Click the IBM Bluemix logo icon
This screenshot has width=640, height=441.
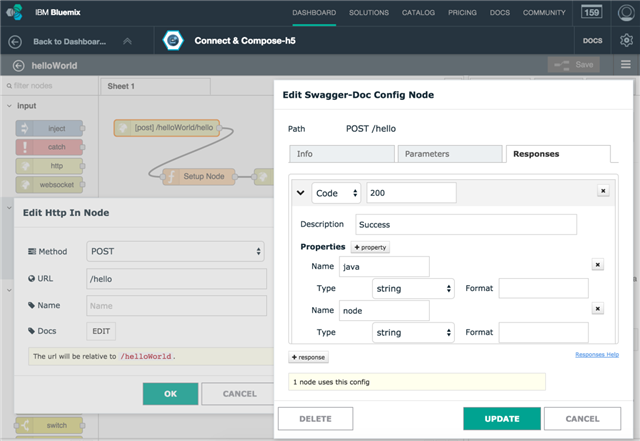click(x=15, y=12)
